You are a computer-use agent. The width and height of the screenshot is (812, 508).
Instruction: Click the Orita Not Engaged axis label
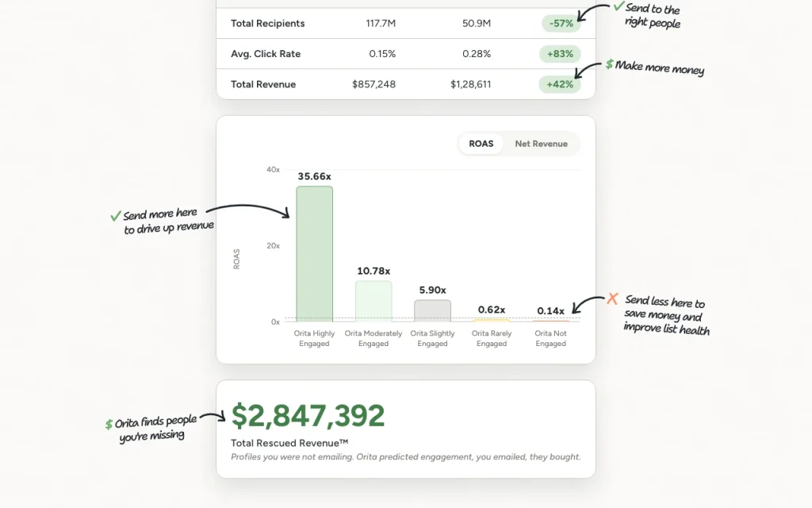[x=550, y=338]
